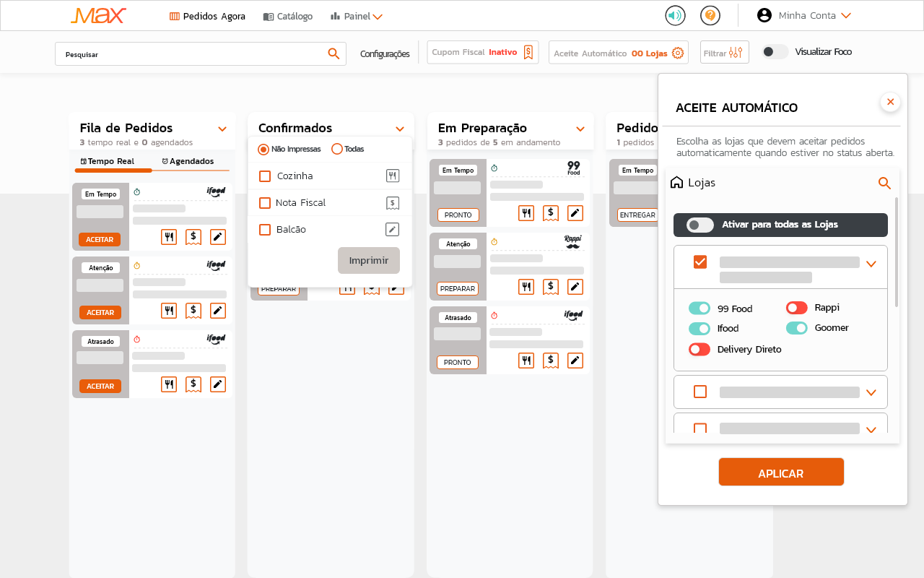Toggle the 99 Food switch
The image size is (924, 578).
pyautogui.click(x=699, y=309)
